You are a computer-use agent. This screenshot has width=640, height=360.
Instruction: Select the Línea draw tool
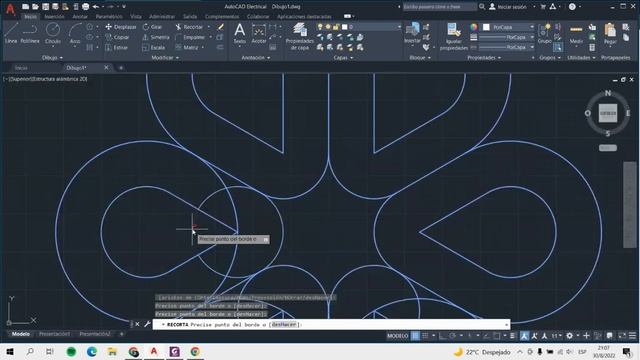point(11,33)
